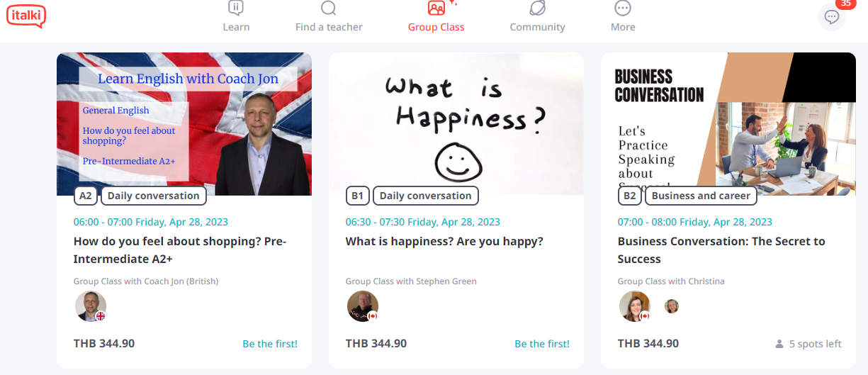Click Stephen Green's teacher avatar

pyautogui.click(x=363, y=306)
